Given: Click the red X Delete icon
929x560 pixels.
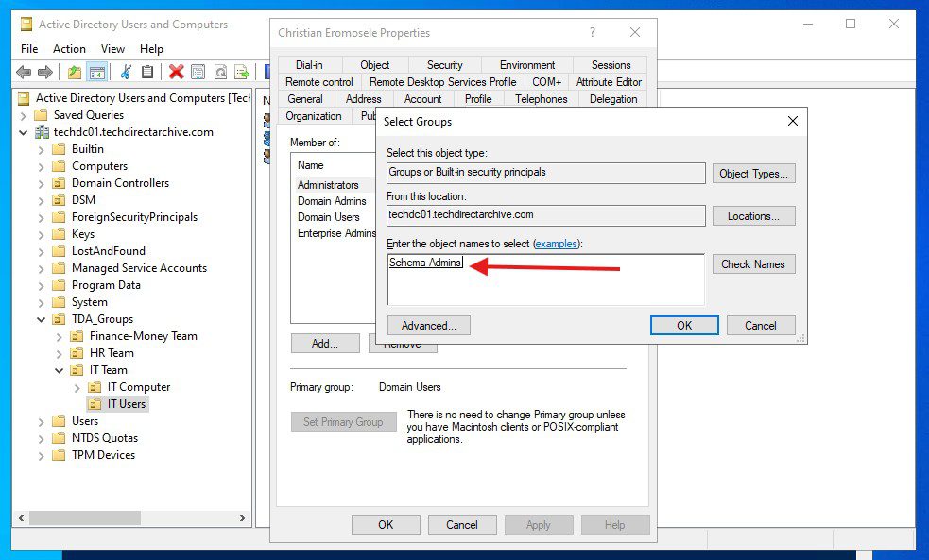Looking at the screenshot, I should 177,71.
